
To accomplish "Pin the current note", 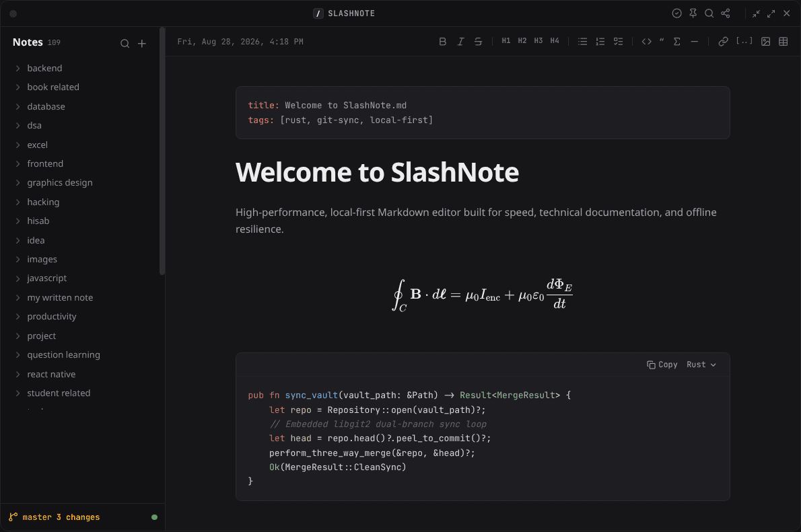I will [693, 13].
